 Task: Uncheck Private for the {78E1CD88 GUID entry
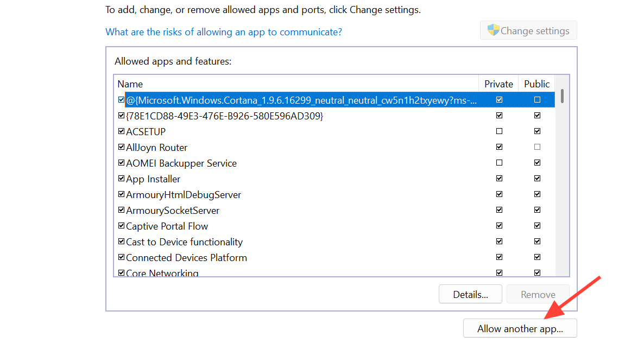[499, 116]
